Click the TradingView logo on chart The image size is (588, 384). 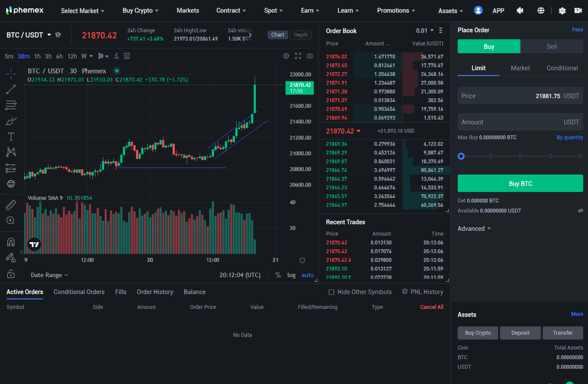point(34,244)
